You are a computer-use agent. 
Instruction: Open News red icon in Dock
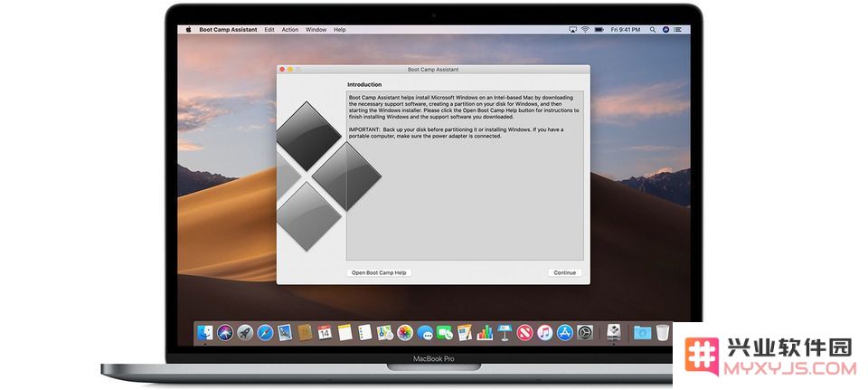(524, 332)
